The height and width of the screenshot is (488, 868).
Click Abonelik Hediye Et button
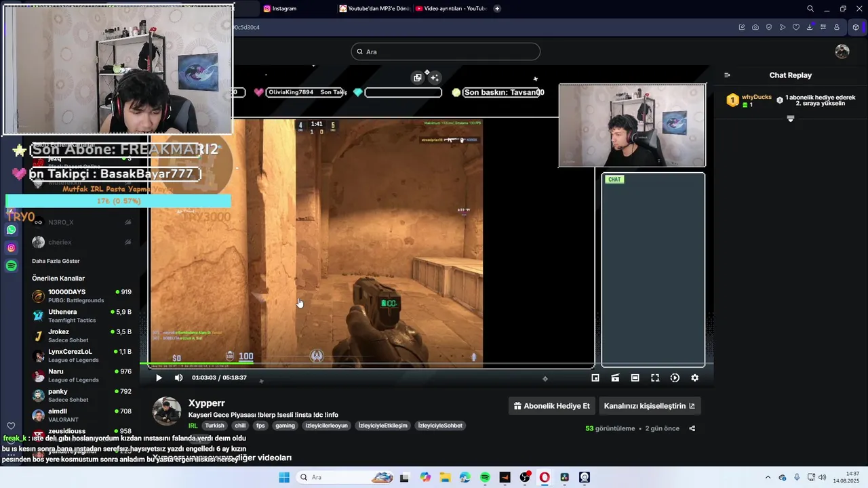pos(551,406)
